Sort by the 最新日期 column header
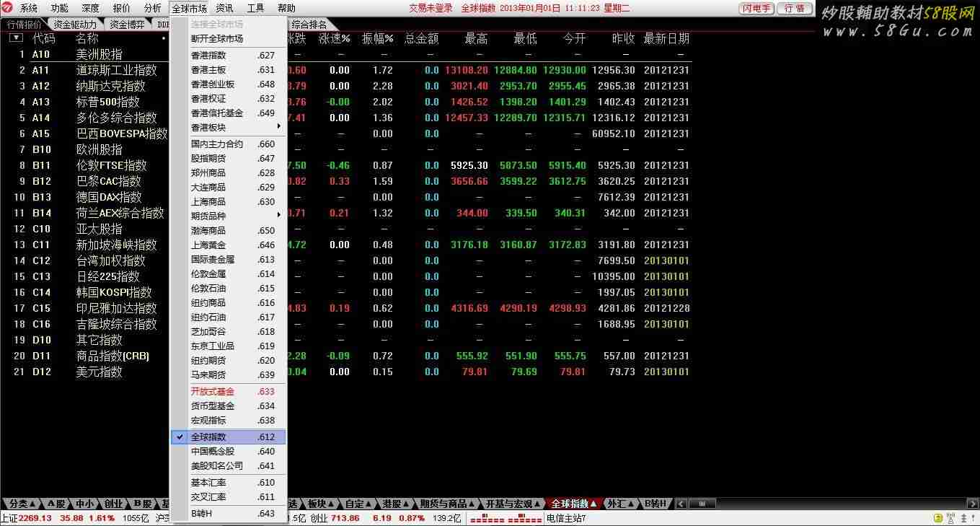This screenshot has width=980, height=526. coord(666,38)
